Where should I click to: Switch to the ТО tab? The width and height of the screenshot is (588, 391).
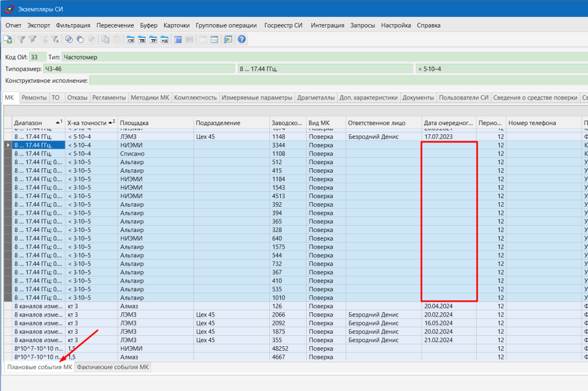tap(56, 98)
